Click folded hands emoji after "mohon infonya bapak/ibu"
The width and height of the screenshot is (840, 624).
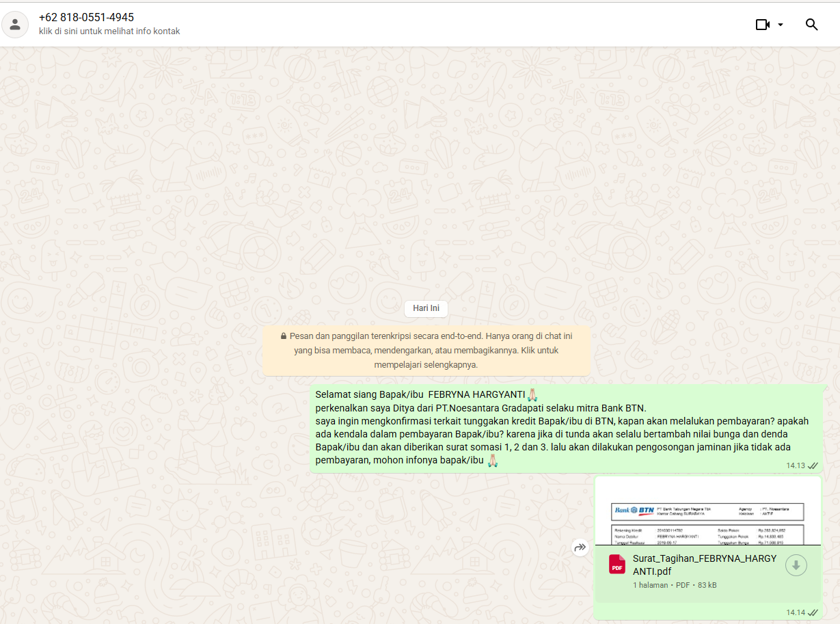point(492,460)
